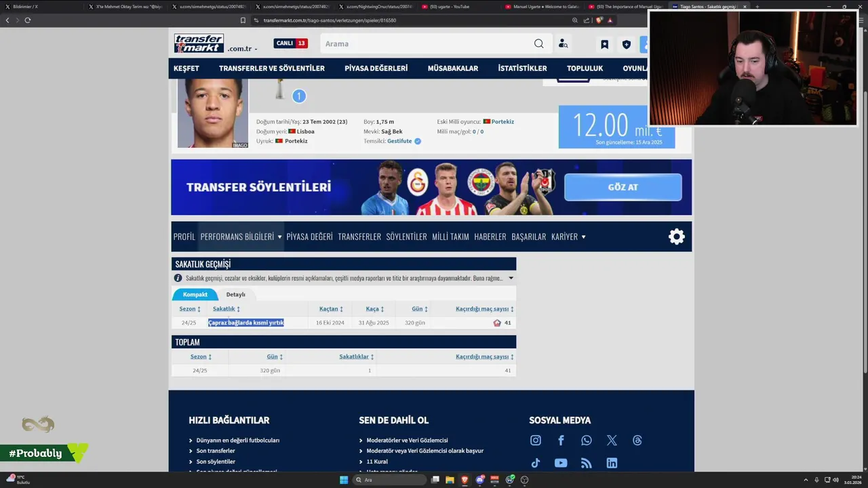
Task: Sort injury table by Kaça
Action: click(x=375, y=309)
